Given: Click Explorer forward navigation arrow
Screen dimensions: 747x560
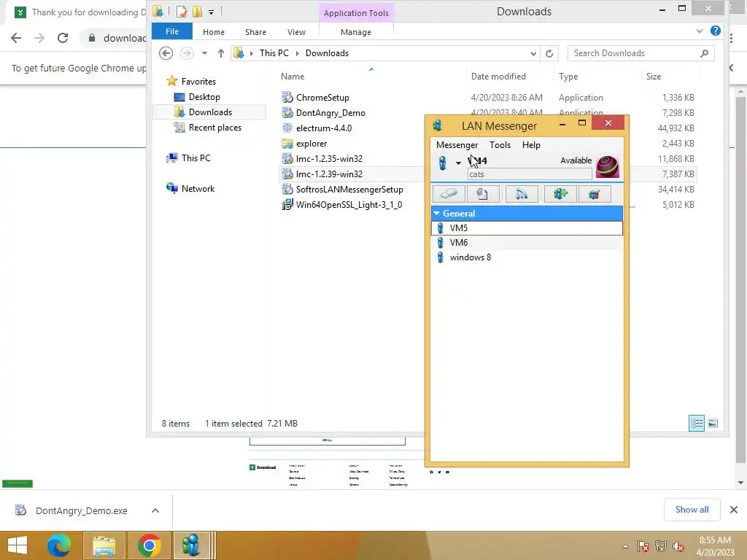Looking at the screenshot, I should coord(187,52).
